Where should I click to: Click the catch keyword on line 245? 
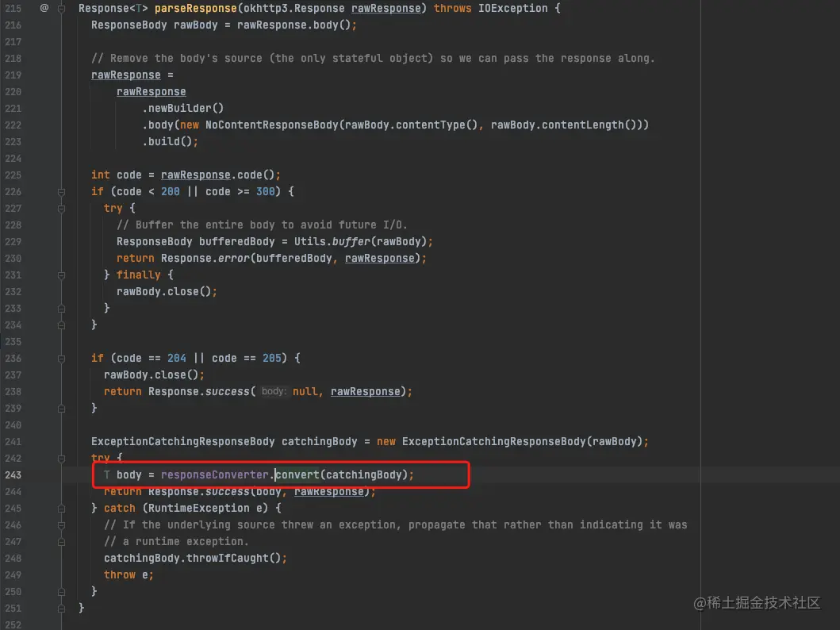pyautogui.click(x=120, y=509)
